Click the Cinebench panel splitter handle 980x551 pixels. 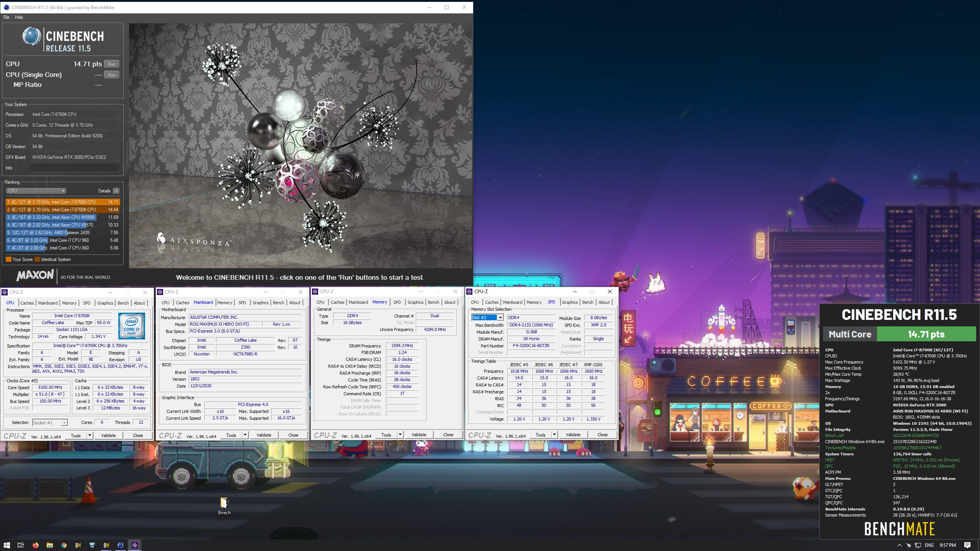pos(126,153)
